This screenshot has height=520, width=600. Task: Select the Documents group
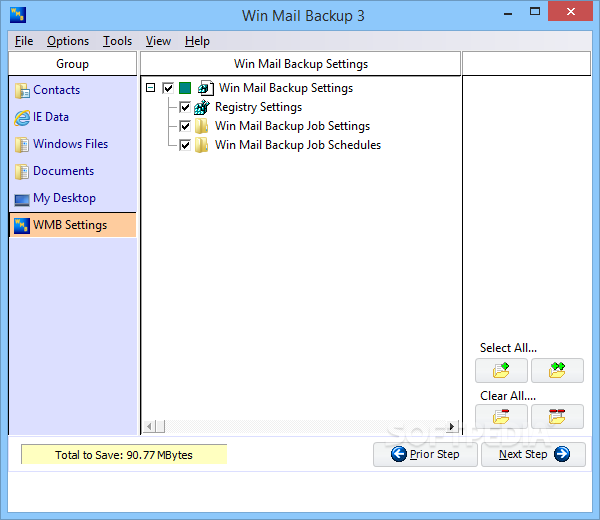(x=73, y=171)
